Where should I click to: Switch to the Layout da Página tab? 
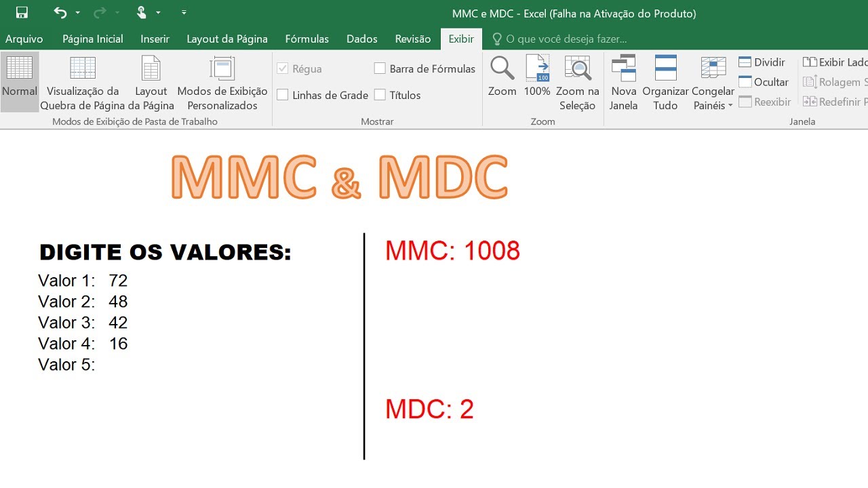pyautogui.click(x=227, y=39)
